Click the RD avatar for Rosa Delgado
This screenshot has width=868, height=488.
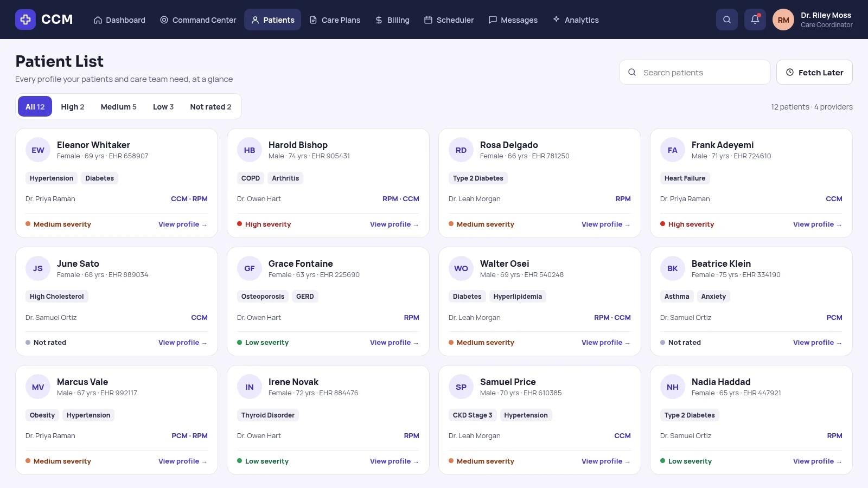coord(461,150)
